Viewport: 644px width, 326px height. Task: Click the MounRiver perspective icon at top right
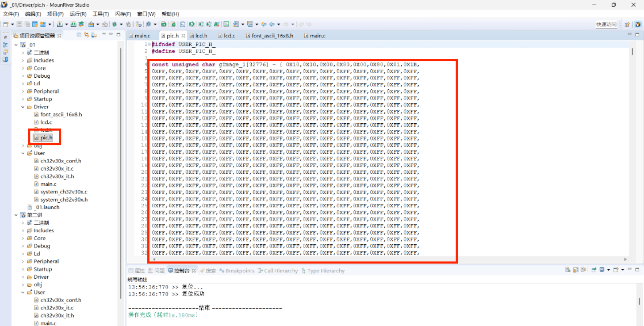click(638, 24)
